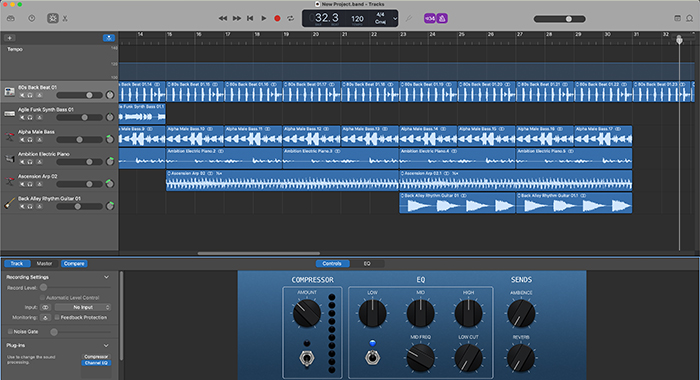Enable Automatic Level Control checkbox
Screen dimensions: 700x380
[x=42, y=297]
